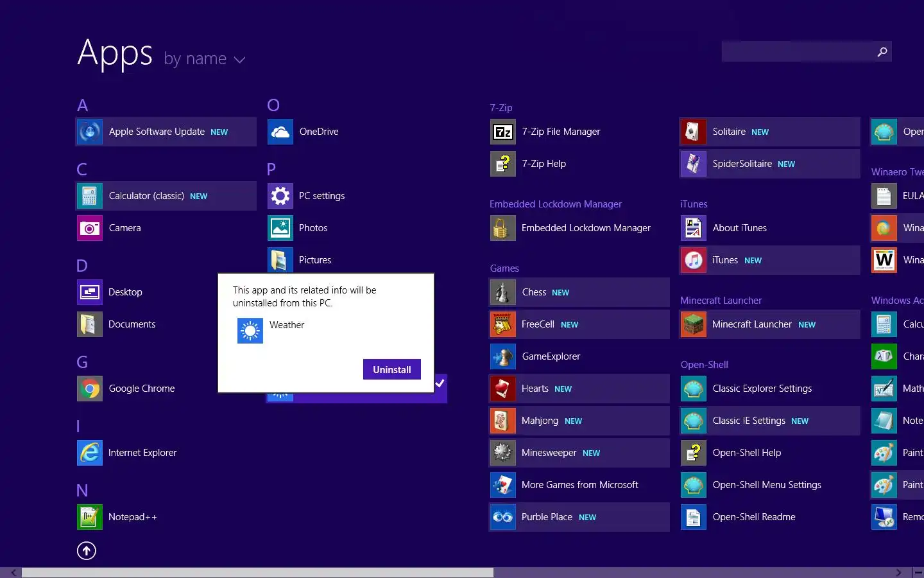
Task: Open GameExplorer icon
Action: (x=503, y=356)
